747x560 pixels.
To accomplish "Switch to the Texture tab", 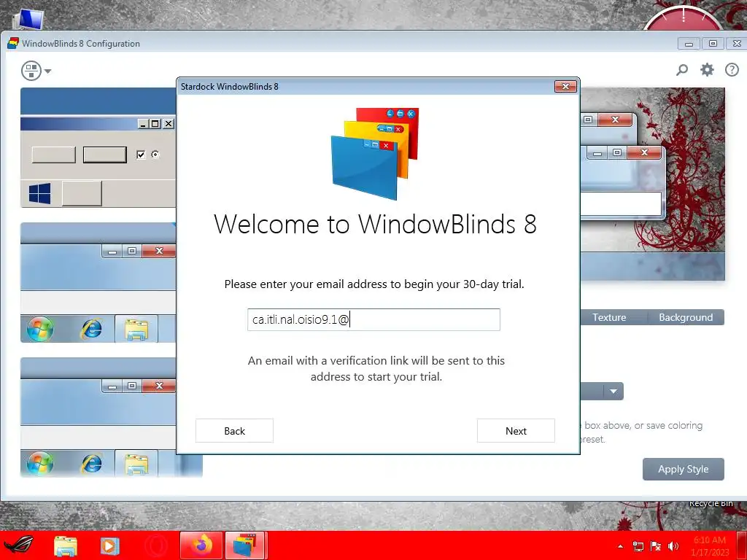I will coord(609,317).
